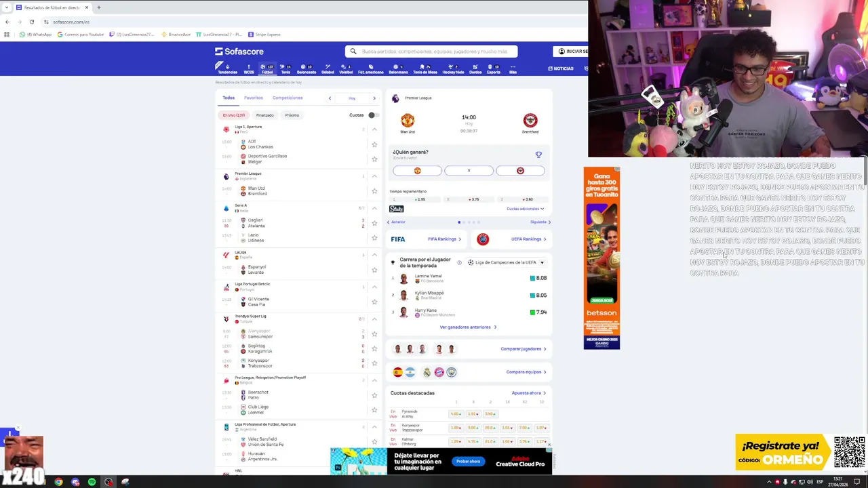Viewport: 868px width, 488px height.
Task: Open Compara equipos link
Action: [526, 372]
